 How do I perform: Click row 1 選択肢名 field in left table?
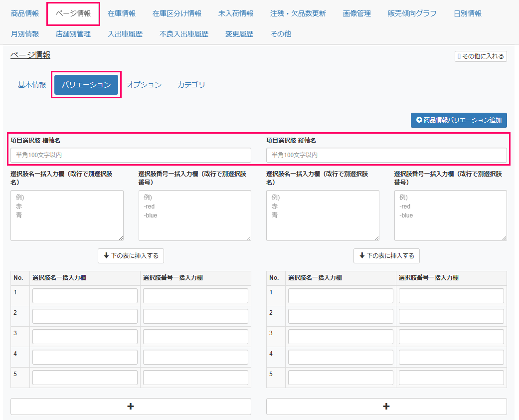tap(85, 296)
